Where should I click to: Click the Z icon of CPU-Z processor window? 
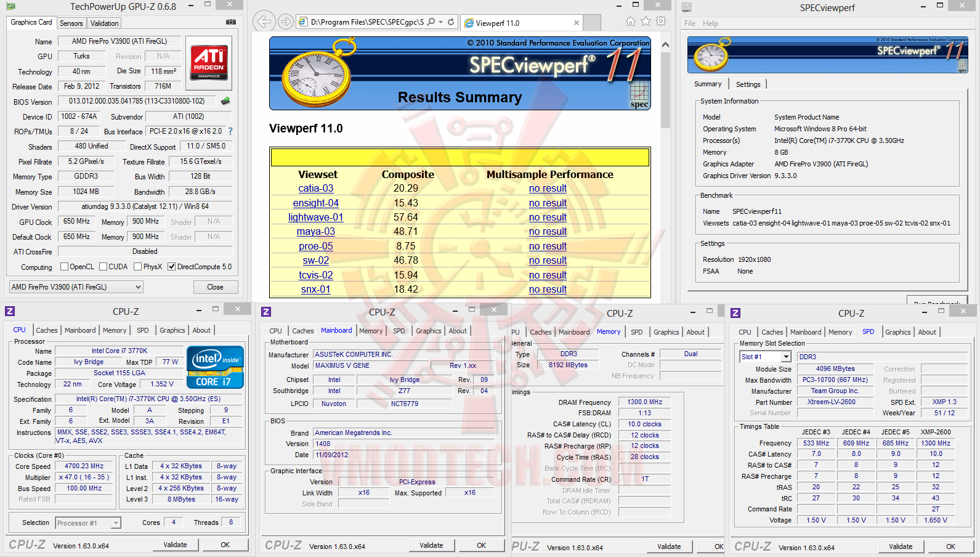tap(10, 311)
